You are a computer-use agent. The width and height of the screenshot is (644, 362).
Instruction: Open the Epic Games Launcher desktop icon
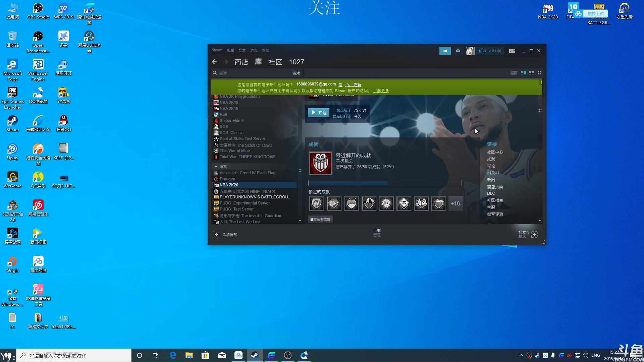point(13,98)
